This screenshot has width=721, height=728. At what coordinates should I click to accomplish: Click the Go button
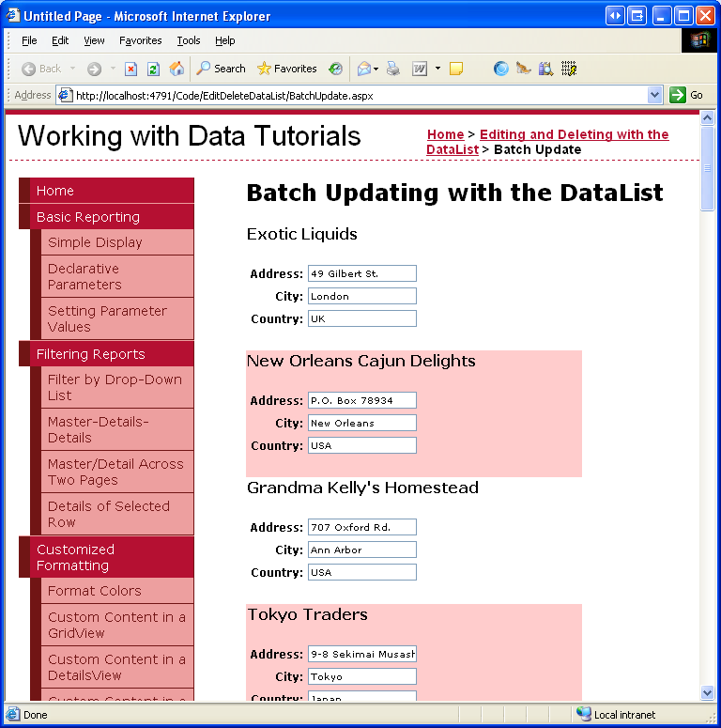click(x=686, y=95)
